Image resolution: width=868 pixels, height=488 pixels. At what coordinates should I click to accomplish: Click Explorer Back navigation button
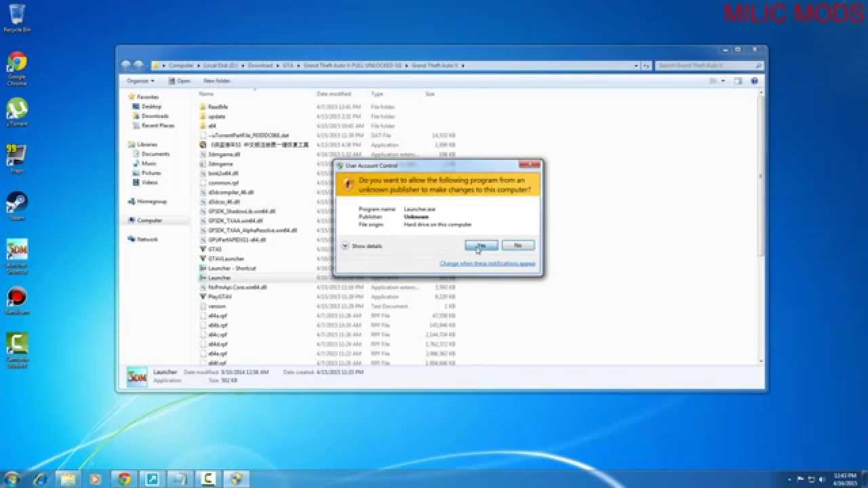click(126, 65)
